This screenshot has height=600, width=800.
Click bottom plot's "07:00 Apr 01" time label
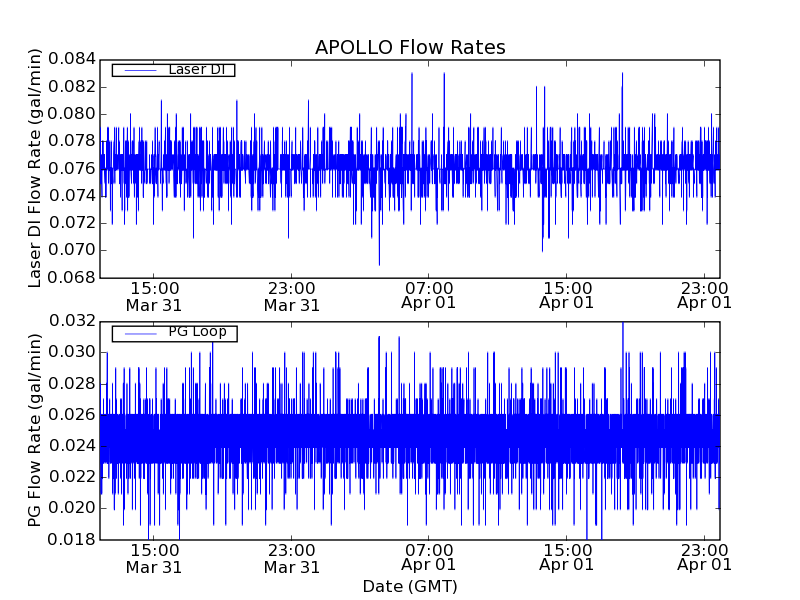429,557
